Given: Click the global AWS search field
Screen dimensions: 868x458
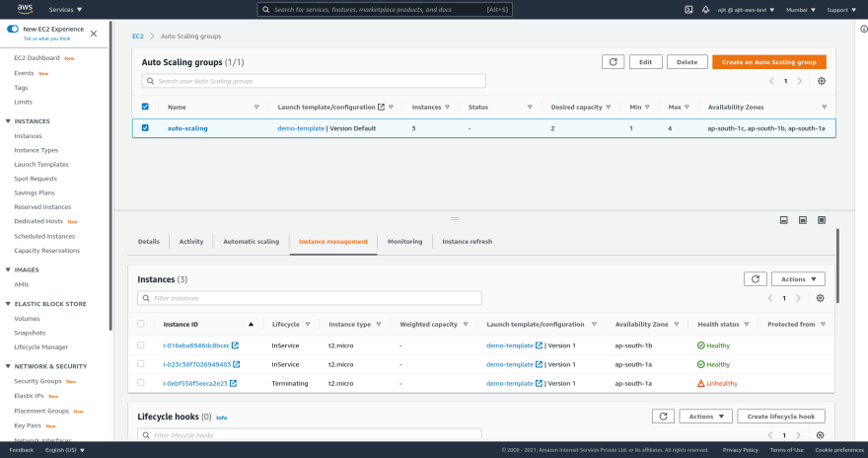Looking at the screenshot, I should pyautogui.click(x=385, y=10).
